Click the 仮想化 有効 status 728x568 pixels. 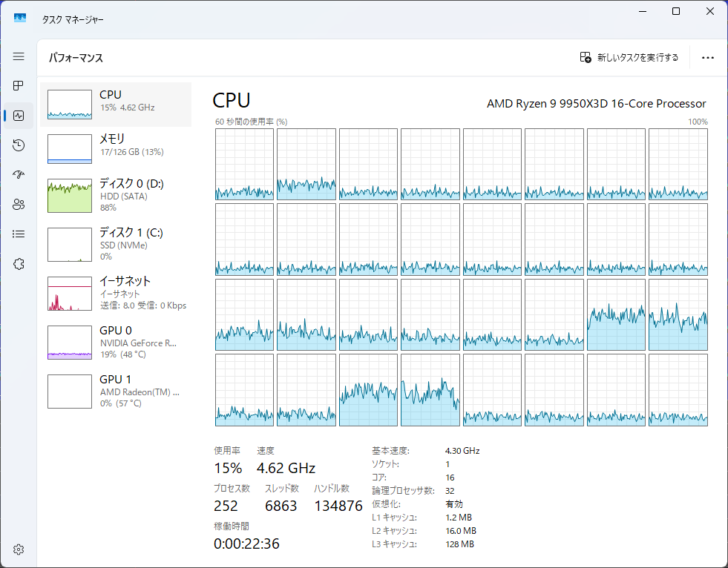pos(454,504)
